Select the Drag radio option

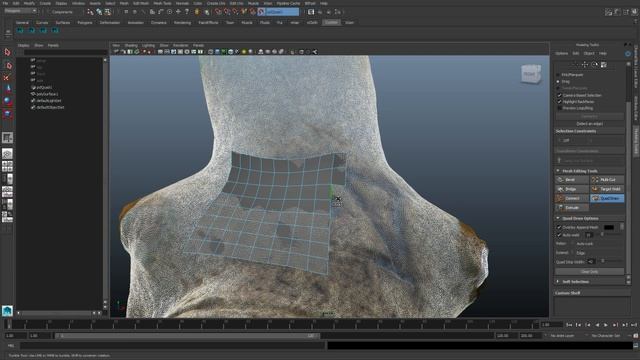pyautogui.click(x=558, y=82)
